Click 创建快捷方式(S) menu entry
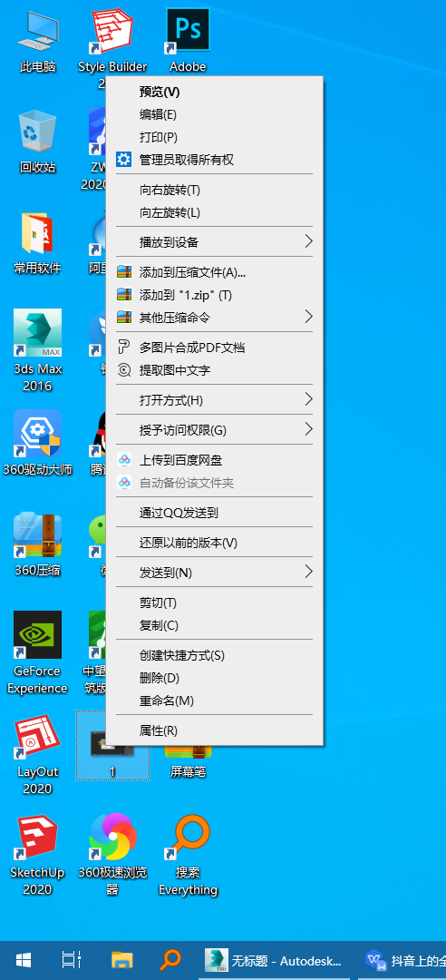446x980 pixels. pos(214,655)
